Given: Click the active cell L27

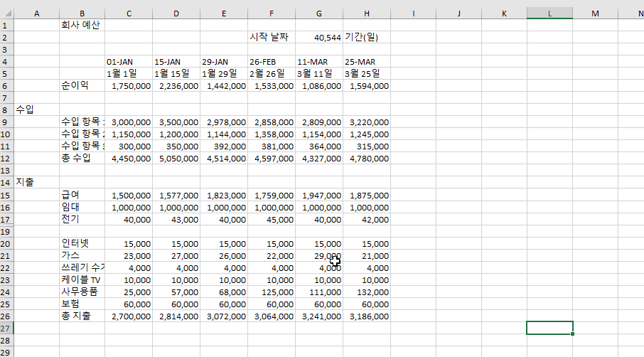Looking at the screenshot, I should [549, 328].
